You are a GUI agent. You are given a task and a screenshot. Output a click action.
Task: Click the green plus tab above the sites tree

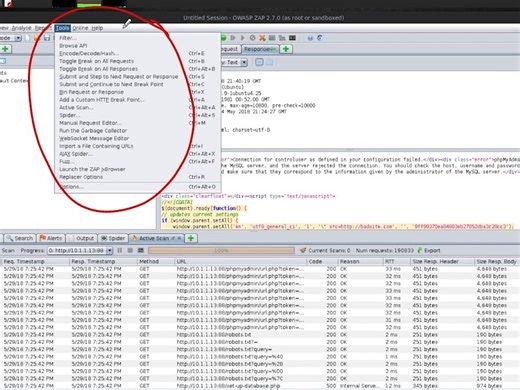pos(5,49)
